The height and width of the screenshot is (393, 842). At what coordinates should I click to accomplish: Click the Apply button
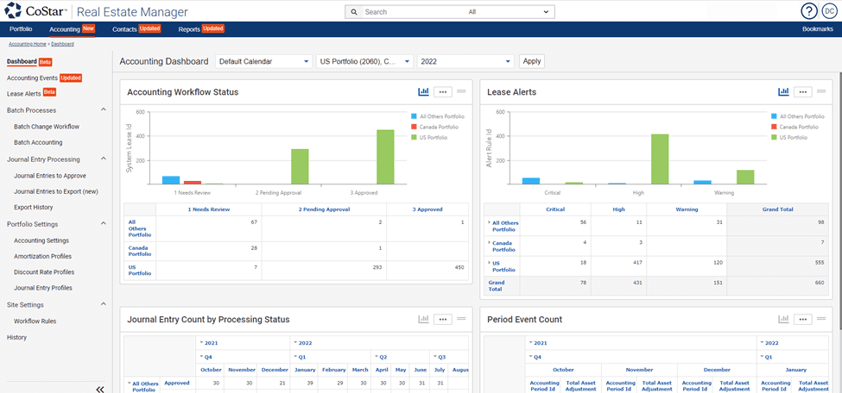click(x=532, y=61)
